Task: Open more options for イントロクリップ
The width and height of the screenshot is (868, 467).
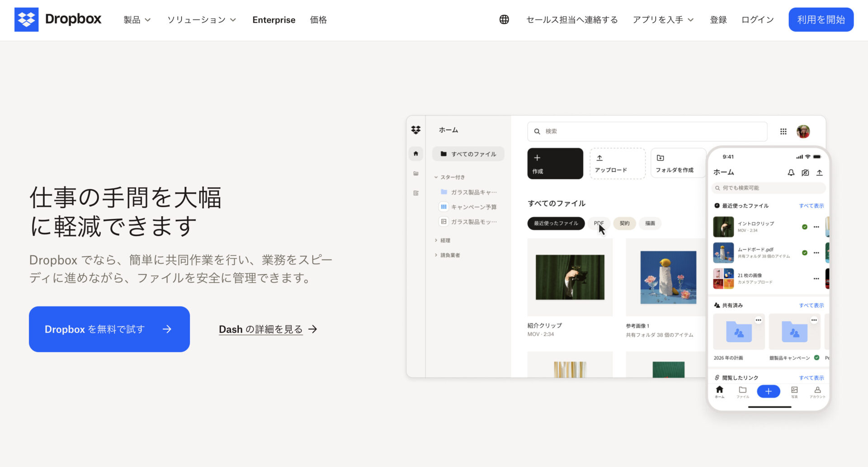Action: [x=816, y=227]
